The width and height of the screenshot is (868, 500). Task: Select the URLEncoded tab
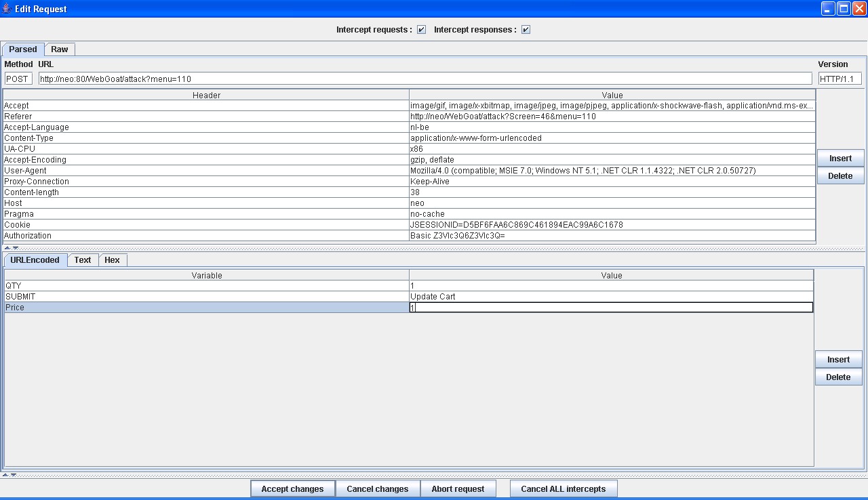(x=35, y=260)
